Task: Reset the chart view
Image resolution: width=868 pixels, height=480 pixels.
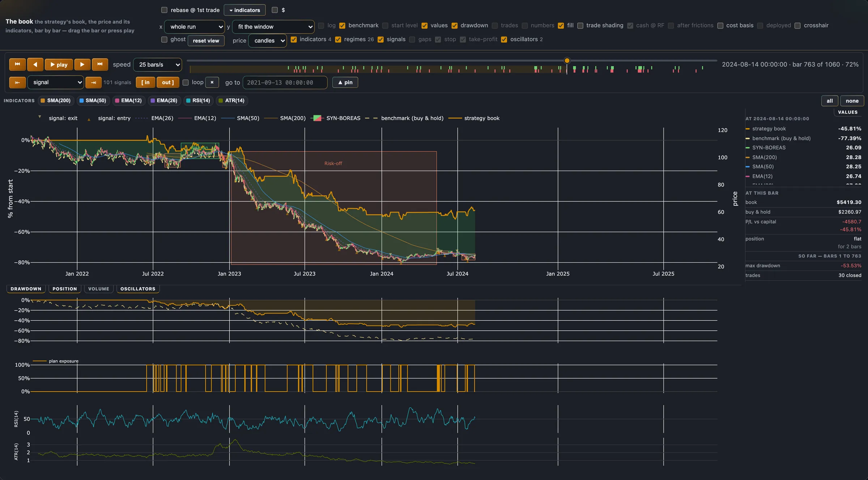Action: click(x=206, y=41)
